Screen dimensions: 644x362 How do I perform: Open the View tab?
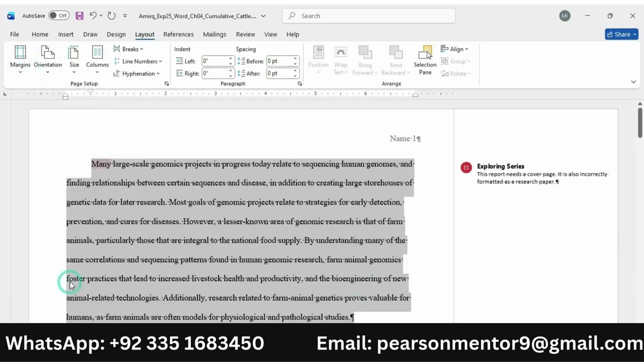271,34
